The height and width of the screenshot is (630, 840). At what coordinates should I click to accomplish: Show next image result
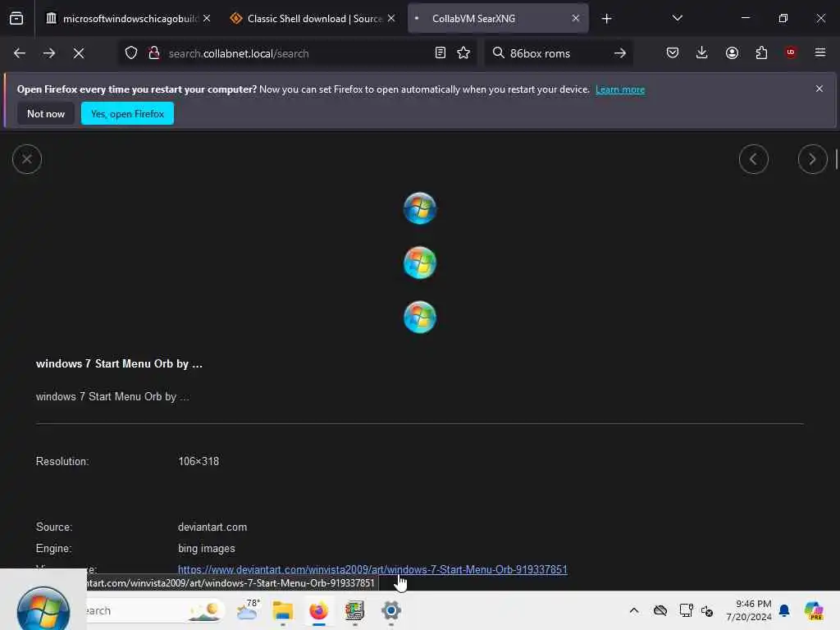click(812, 159)
